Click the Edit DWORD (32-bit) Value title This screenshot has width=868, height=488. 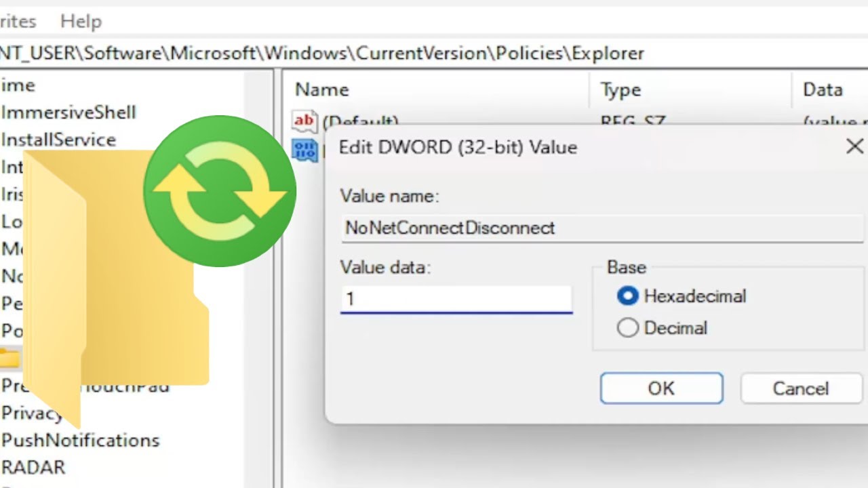[x=458, y=147]
